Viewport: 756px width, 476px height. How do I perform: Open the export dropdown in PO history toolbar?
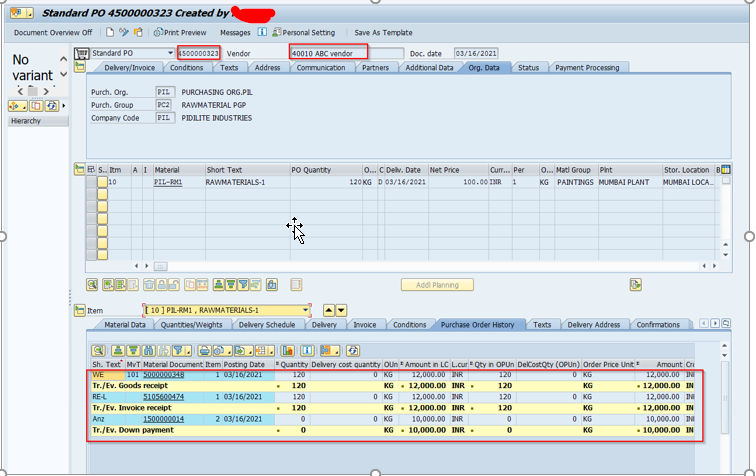243,351
